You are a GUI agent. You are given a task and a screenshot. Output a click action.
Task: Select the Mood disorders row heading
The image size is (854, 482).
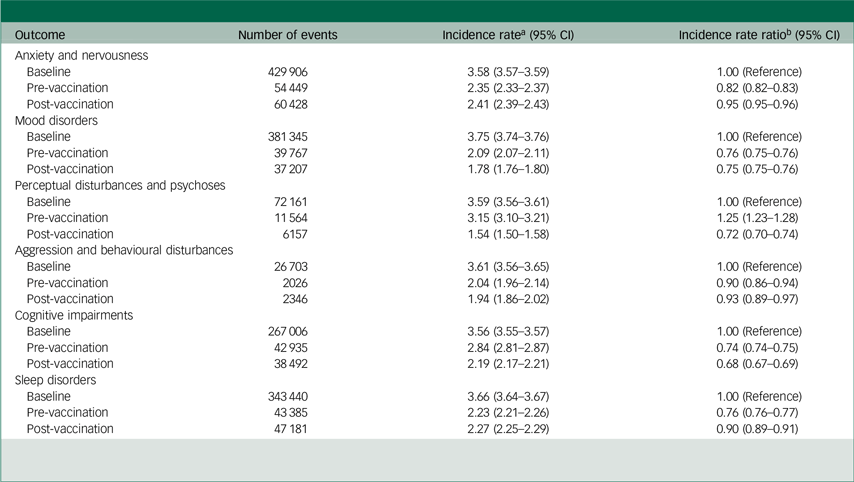coord(54,120)
